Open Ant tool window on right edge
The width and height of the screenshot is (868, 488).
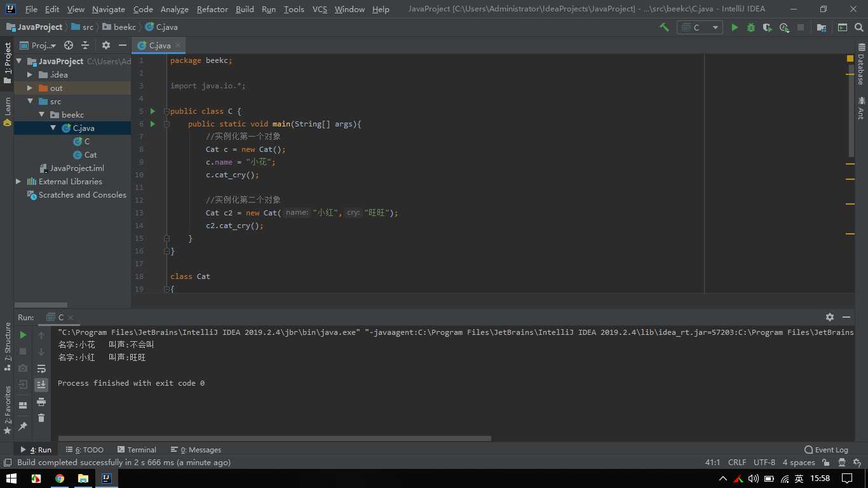pos(862,108)
